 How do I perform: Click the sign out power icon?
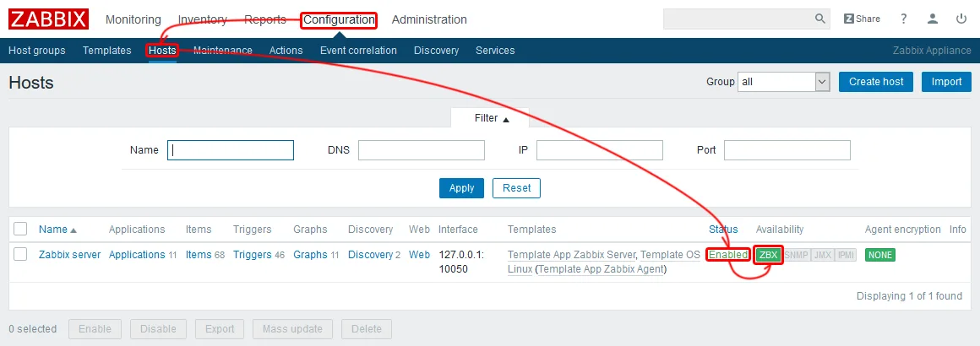pyautogui.click(x=961, y=19)
